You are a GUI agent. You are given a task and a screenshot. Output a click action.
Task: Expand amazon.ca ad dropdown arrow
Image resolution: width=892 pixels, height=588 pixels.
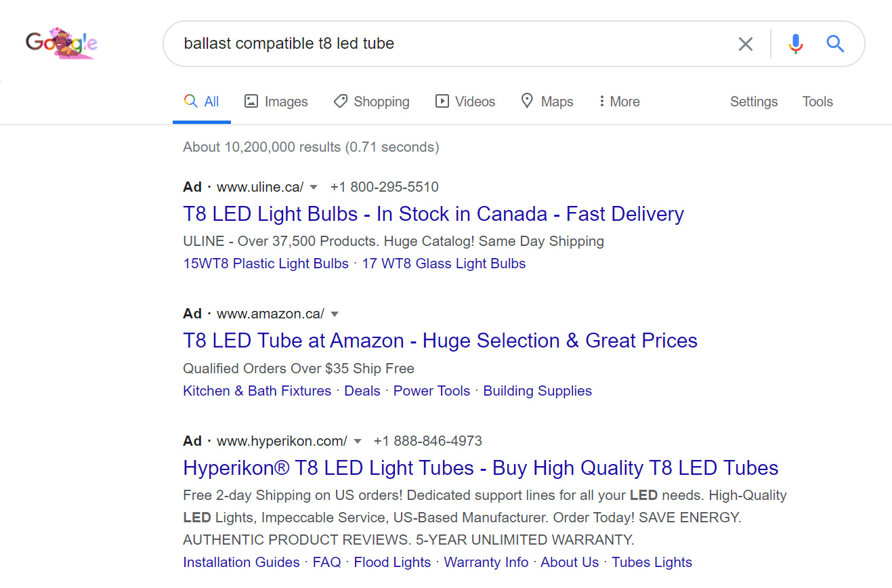(x=334, y=314)
